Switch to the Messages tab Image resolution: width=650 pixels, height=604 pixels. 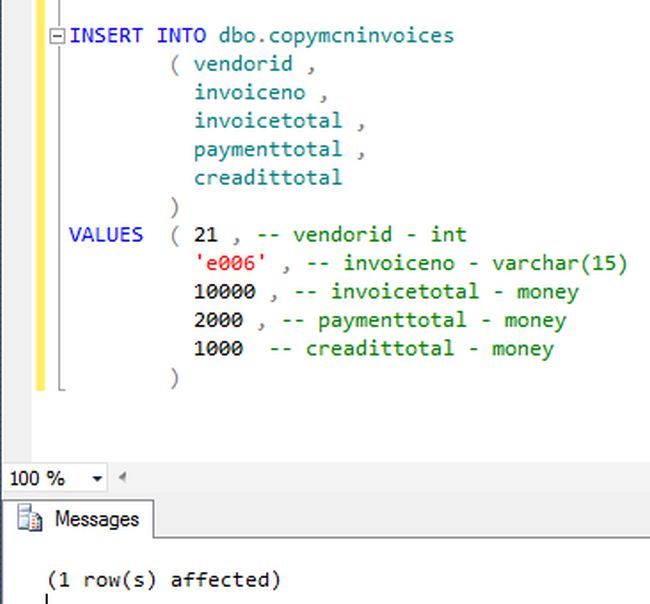point(78,519)
